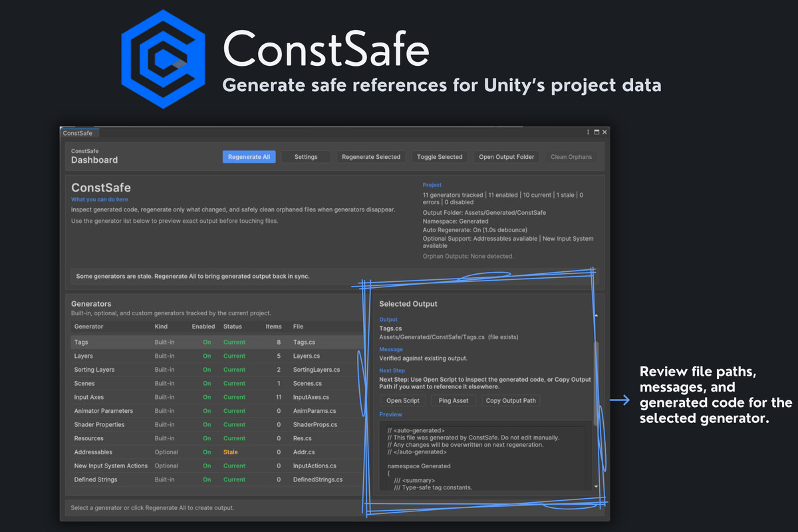Click the File column header
This screenshot has height=532, width=798.
pyautogui.click(x=298, y=327)
